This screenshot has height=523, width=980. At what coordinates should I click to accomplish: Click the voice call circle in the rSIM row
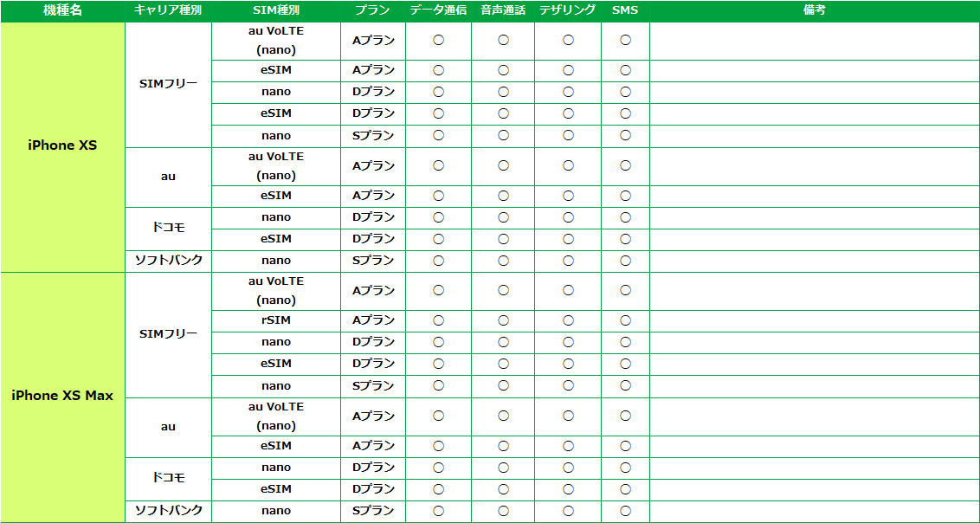click(x=503, y=320)
